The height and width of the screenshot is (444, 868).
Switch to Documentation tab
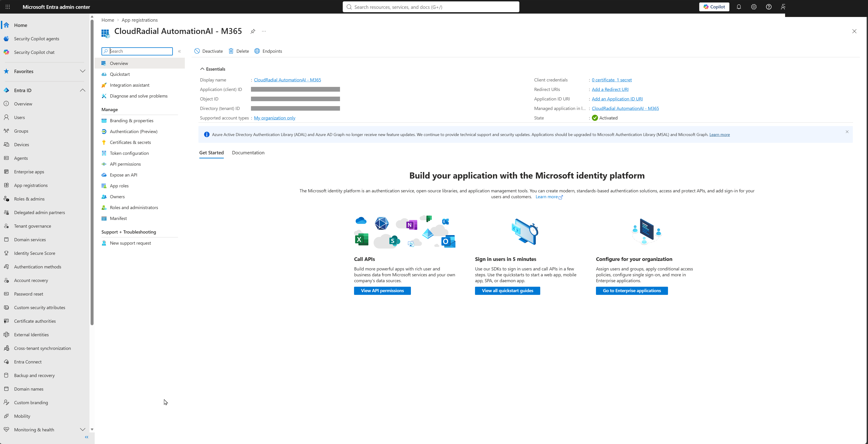[x=248, y=153]
